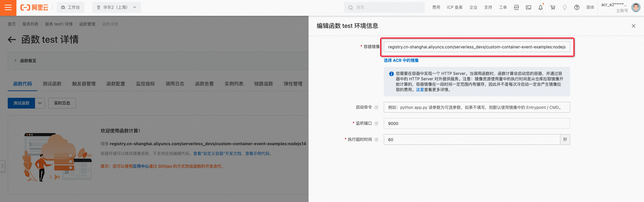The image size is (644, 202).
Task: Switch to the 函数代码 tab
Action: pos(22,84)
